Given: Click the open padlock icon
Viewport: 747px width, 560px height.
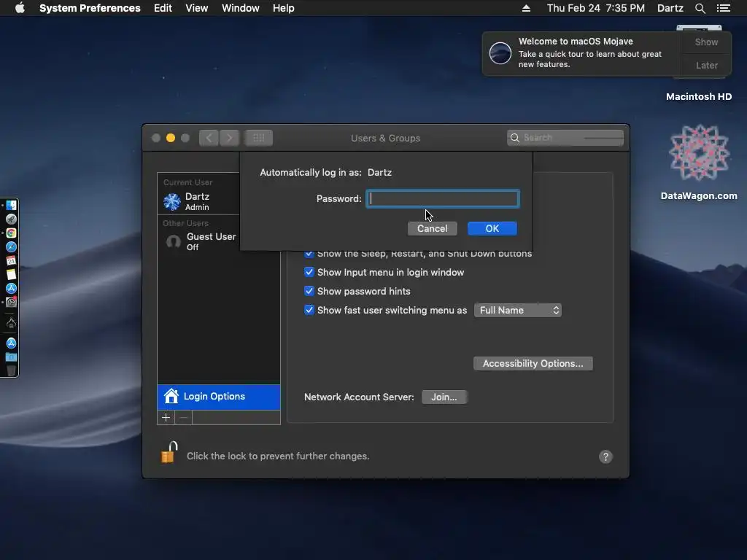Looking at the screenshot, I should [x=169, y=452].
